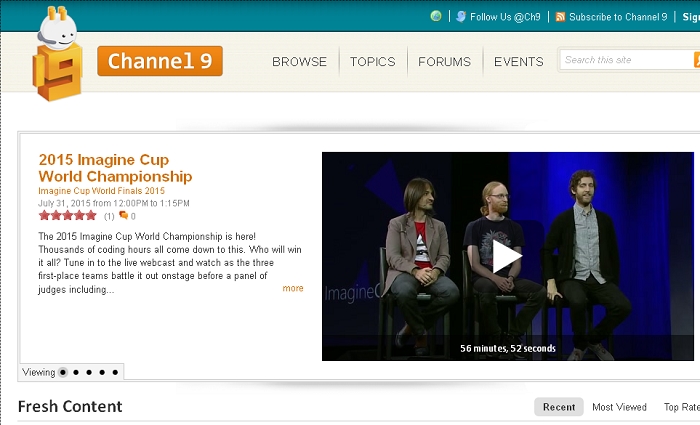Screen dimensions: 700x425
Task: Click the RSS feed icon
Action: point(560,17)
